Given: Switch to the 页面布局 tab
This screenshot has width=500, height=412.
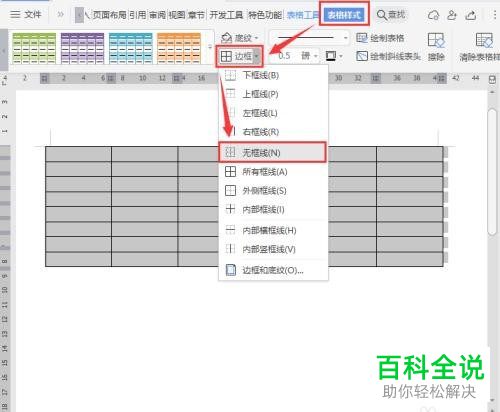Looking at the screenshot, I should click(x=109, y=15).
